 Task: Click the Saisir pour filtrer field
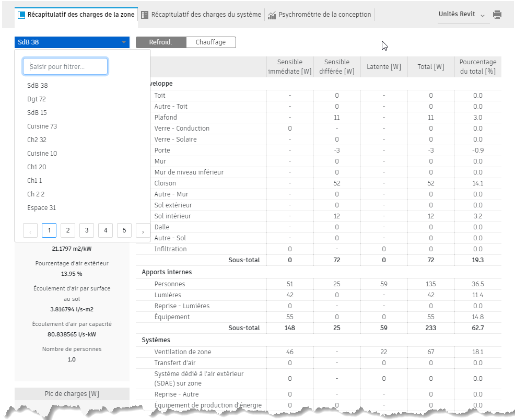pyautogui.click(x=65, y=66)
